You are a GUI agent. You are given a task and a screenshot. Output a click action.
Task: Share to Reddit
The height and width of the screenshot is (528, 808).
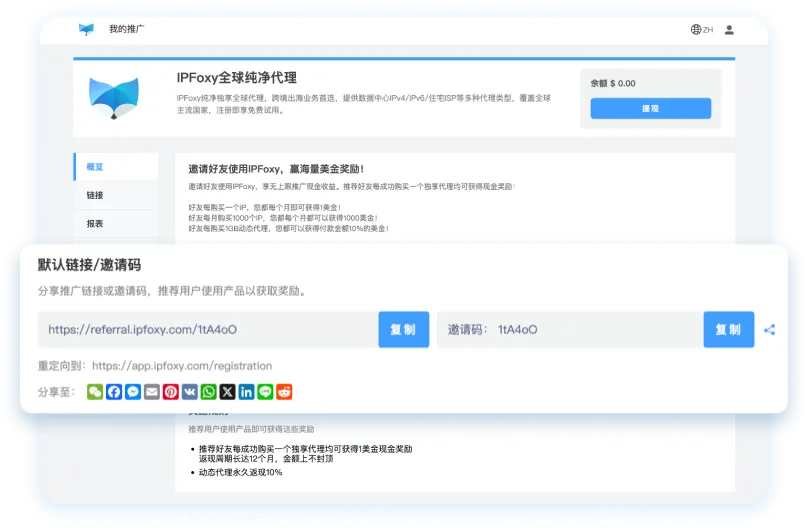tap(284, 392)
